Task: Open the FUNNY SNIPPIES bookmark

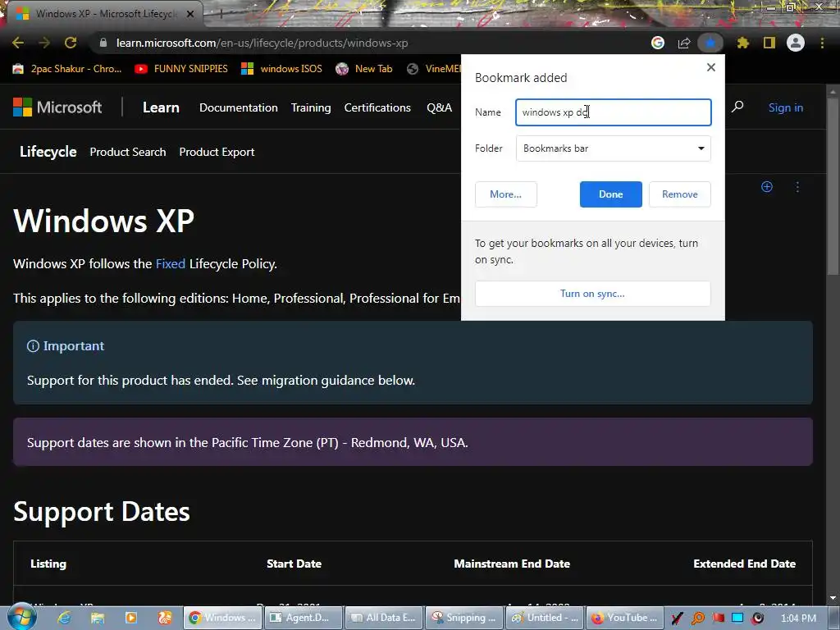Action: pyautogui.click(x=181, y=69)
